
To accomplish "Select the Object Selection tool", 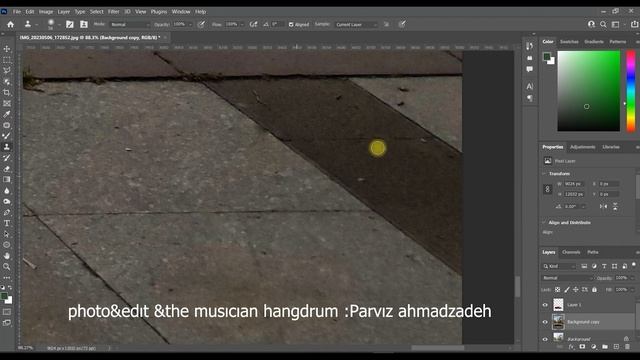I will (7, 82).
